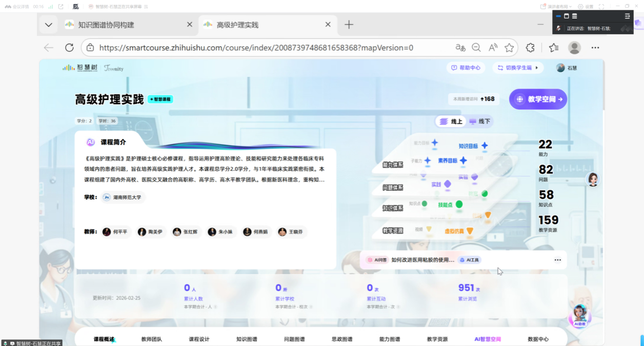Image resolution: width=644 pixels, height=346 pixels.
Task: Click the browser address bar URL
Action: 256,48
